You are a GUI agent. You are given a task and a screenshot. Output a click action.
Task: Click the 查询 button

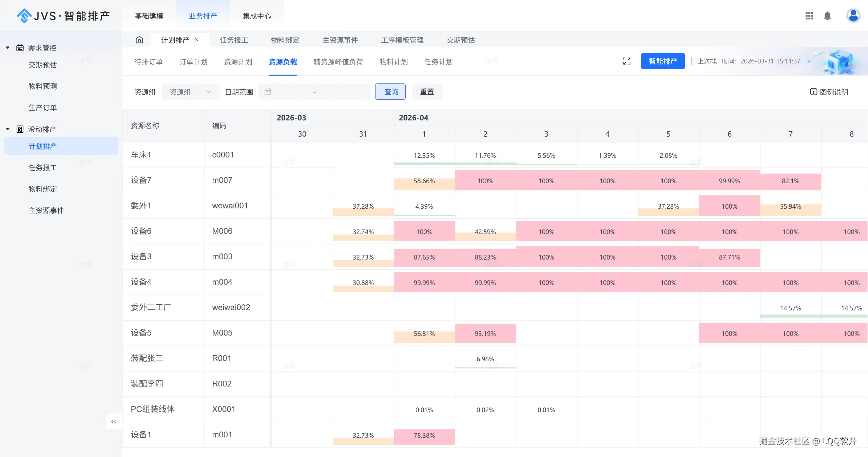pos(390,92)
